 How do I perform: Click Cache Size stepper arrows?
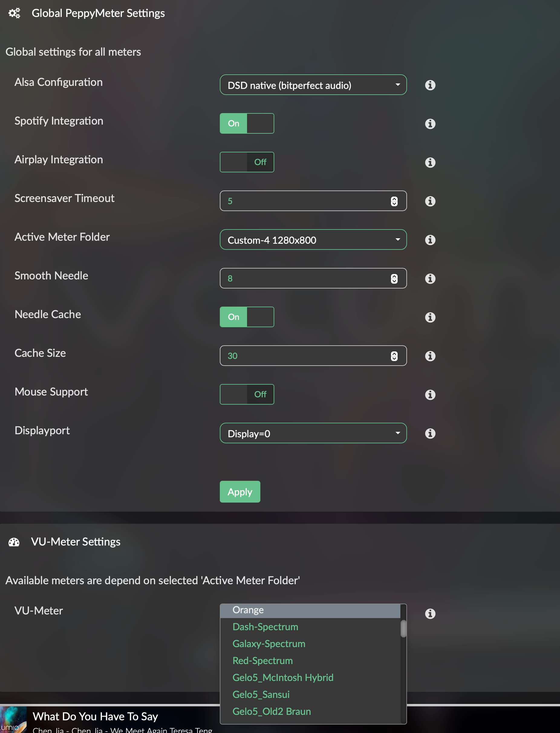pyautogui.click(x=394, y=356)
